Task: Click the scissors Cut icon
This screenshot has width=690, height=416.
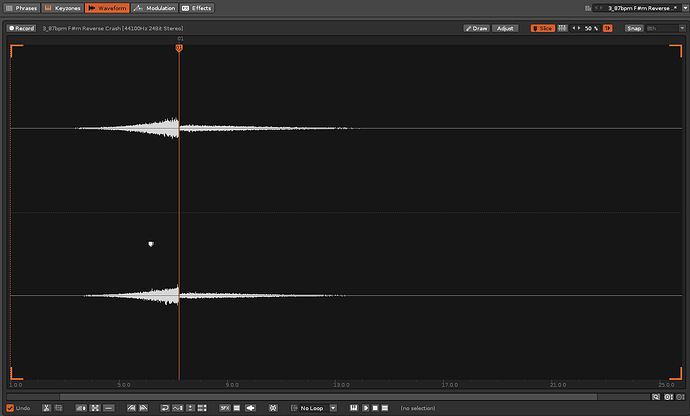Action: [x=46, y=408]
